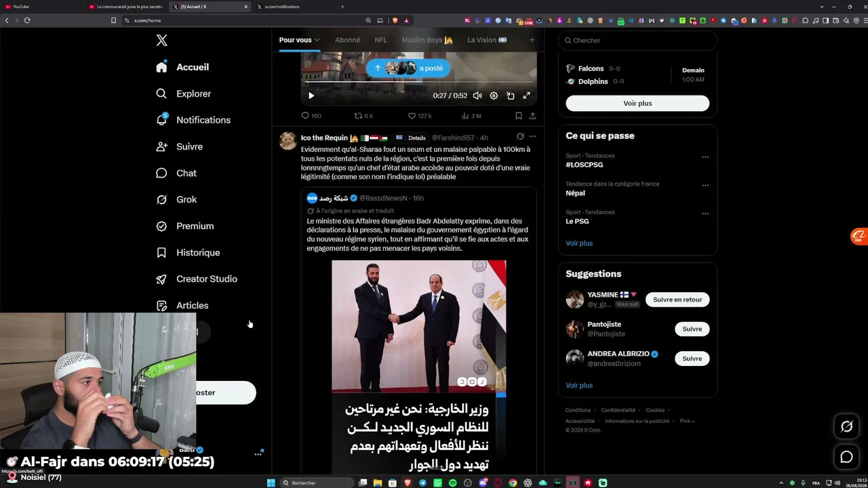Reply to the post with 160 comments

(311, 116)
